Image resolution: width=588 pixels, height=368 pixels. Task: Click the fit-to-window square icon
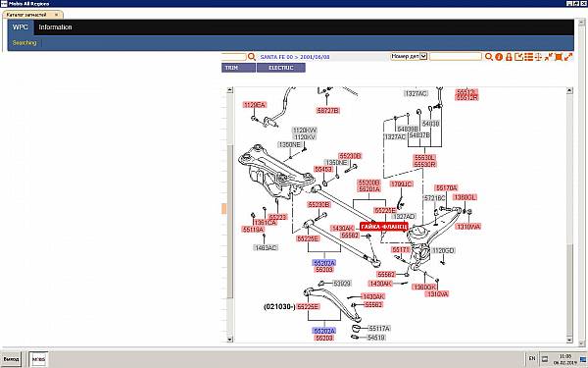click(x=559, y=57)
